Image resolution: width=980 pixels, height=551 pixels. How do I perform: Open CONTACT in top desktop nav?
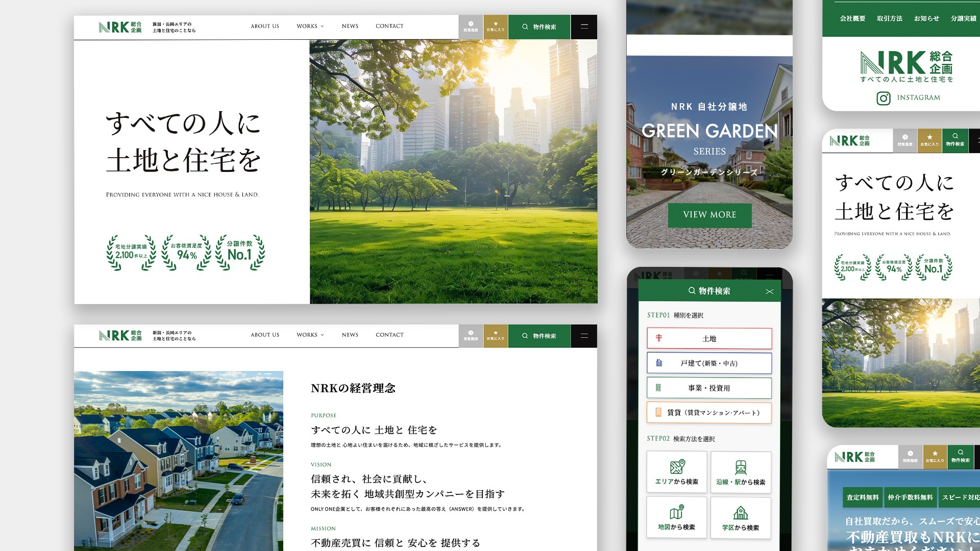coord(389,26)
